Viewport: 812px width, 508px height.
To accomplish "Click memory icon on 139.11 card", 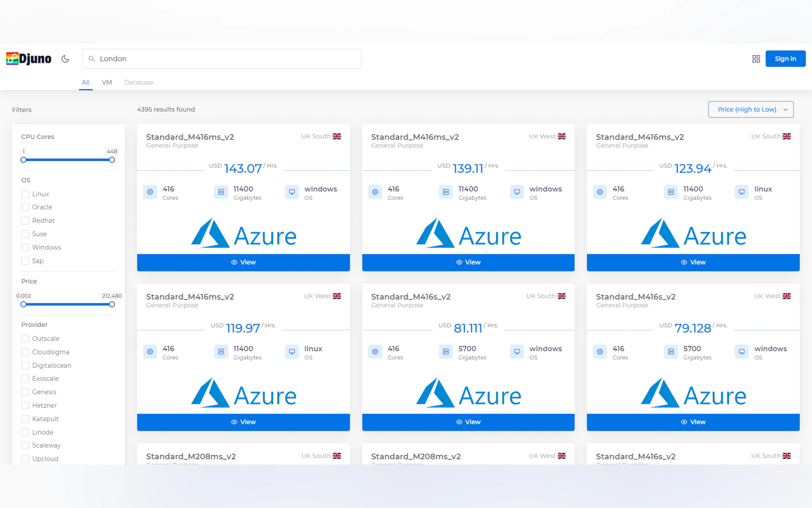I will coord(445,192).
